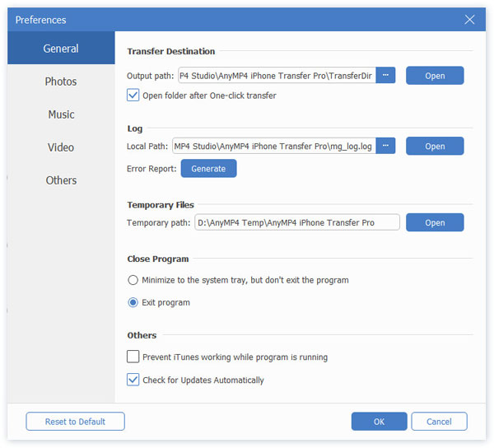This screenshot has width=494, height=448.
Task: Open the Temporary files folder
Action: 435,222
